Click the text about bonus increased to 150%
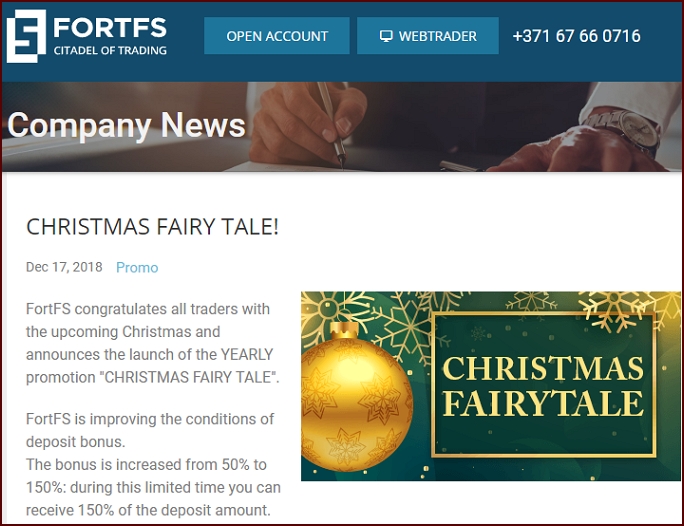The image size is (684, 526). 153,487
